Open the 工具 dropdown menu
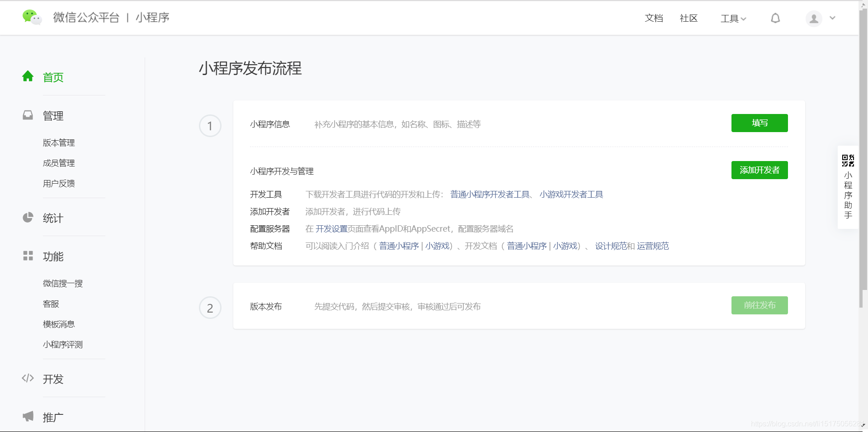The image size is (868, 432). click(x=733, y=19)
